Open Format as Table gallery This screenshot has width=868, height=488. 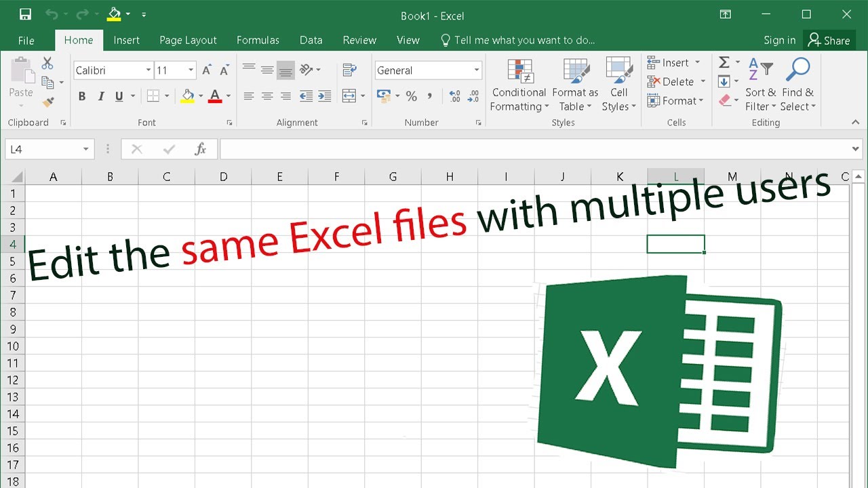pyautogui.click(x=575, y=85)
